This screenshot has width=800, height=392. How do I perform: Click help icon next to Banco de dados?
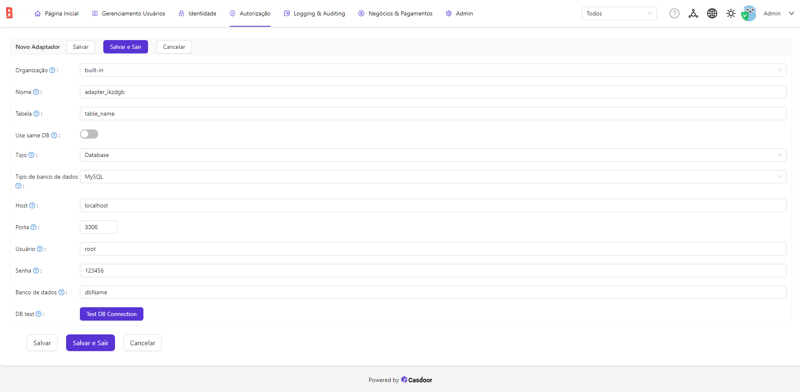pyautogui.click(x=61, y=292)
